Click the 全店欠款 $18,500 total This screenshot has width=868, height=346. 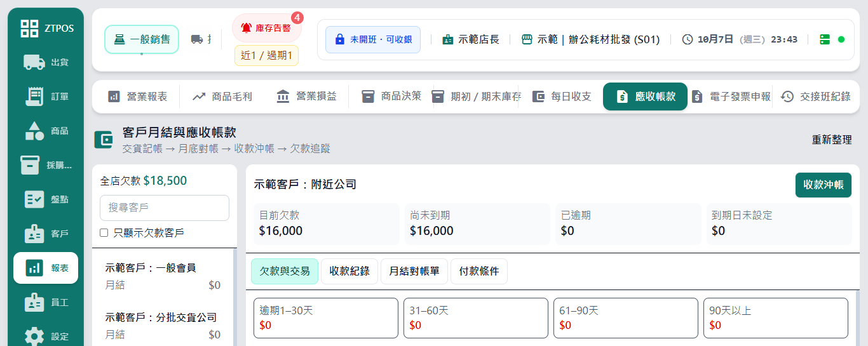tap(144, 181)
